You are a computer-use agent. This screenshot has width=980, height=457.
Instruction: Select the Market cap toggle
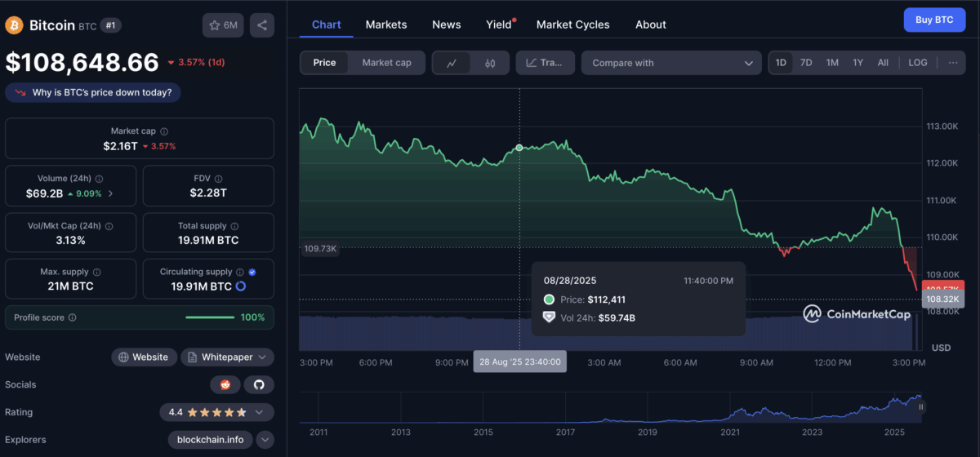[x=386, y=63]
